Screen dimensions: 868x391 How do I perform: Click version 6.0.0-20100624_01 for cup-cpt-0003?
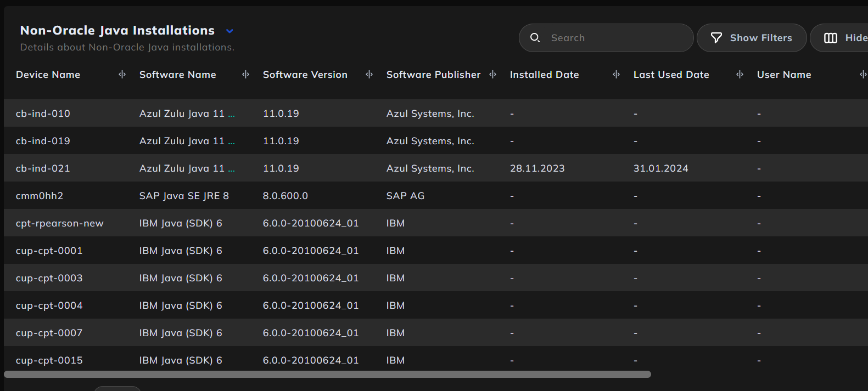click(x=311, y=278)
